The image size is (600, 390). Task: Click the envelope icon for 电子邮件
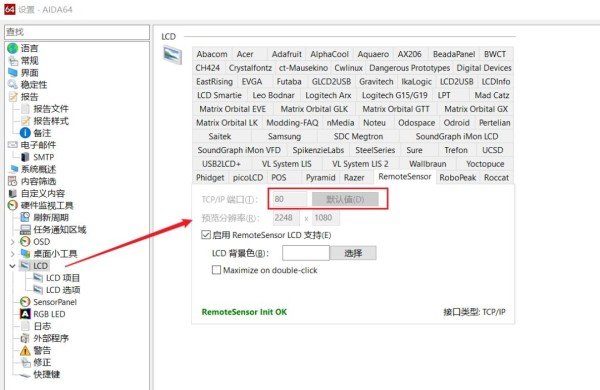[13, 145]
